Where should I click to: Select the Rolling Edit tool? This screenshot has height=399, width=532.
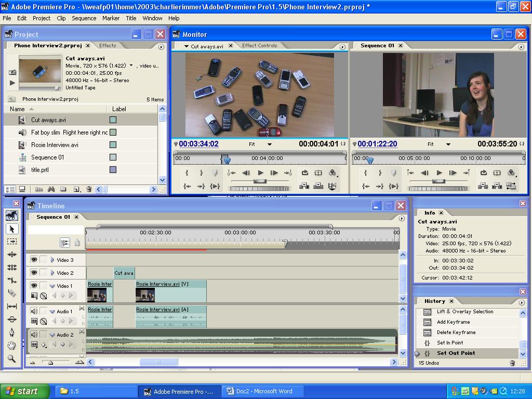tap(12, 268)
